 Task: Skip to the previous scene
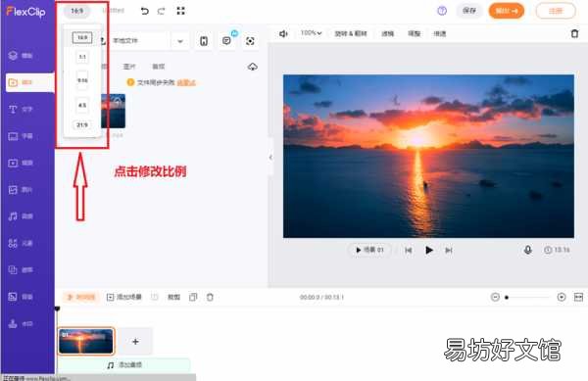click(409, 250)
